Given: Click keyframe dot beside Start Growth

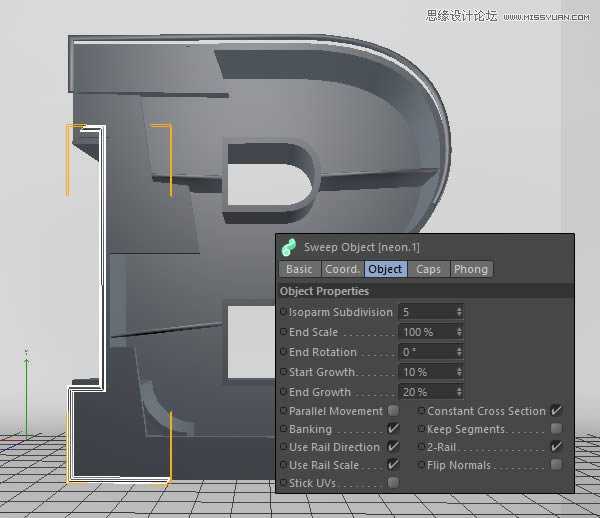Looking at the screenshot, I should pyautogui.click(x=284, y=372).
